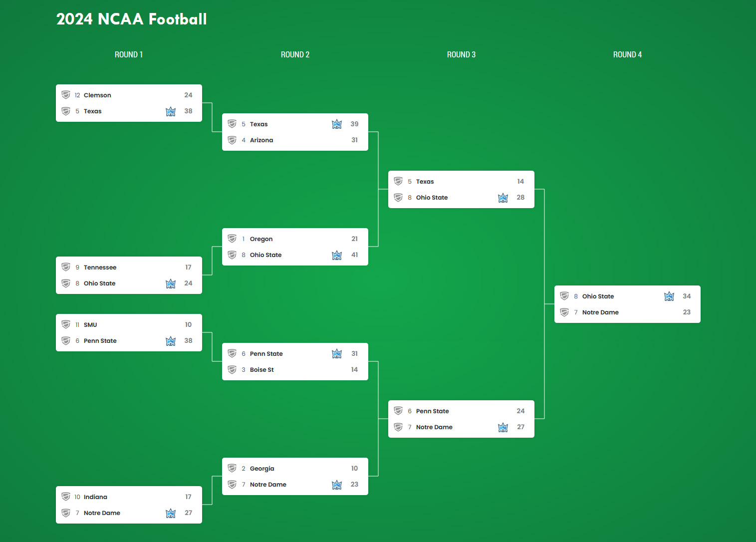Click the shield icon beside Boise St
This screenshot has height=542, width=756.
[x=232, y=370]
